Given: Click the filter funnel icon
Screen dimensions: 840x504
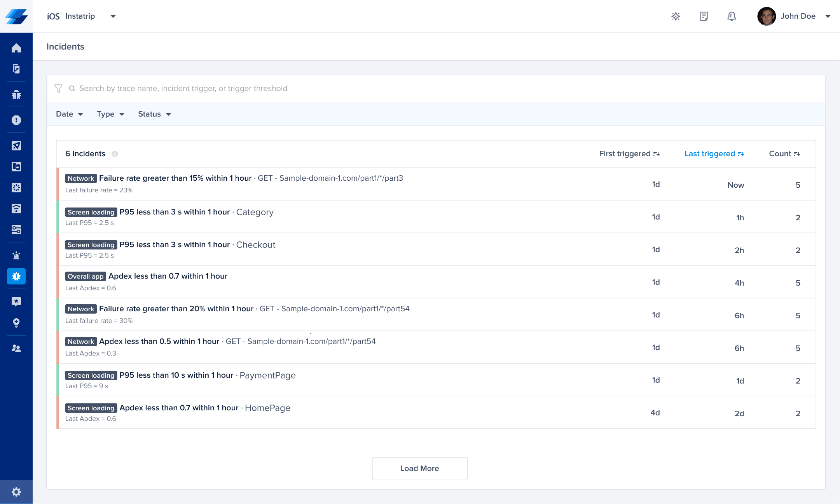Looking at the screenshot, I should pos(58,89).
